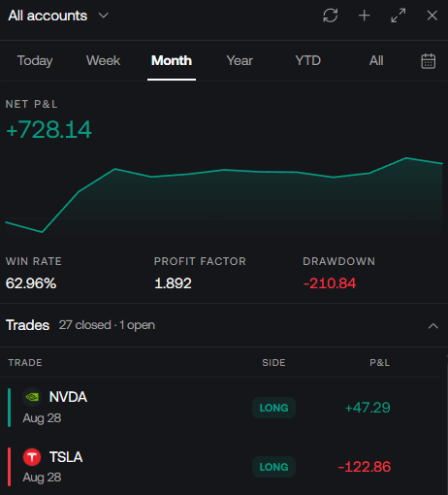Click the refresh icon
Image resolution: width=448 pixels, height=495 pixels.
pos(331,16)
